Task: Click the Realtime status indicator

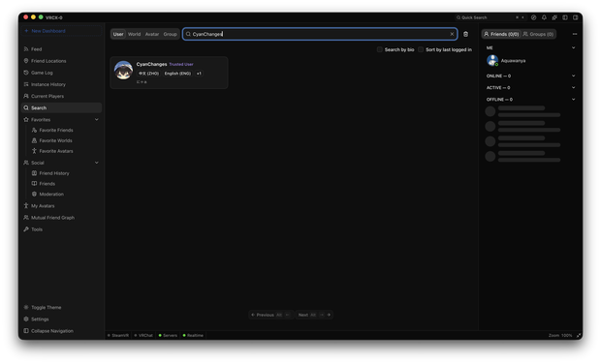Action: (193, 336)
